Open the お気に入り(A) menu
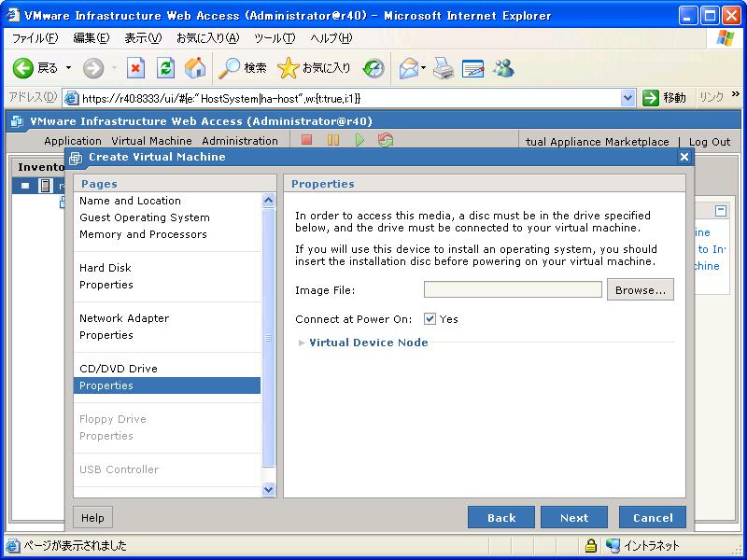Screen dimensions: 747x560 [207, 38]
